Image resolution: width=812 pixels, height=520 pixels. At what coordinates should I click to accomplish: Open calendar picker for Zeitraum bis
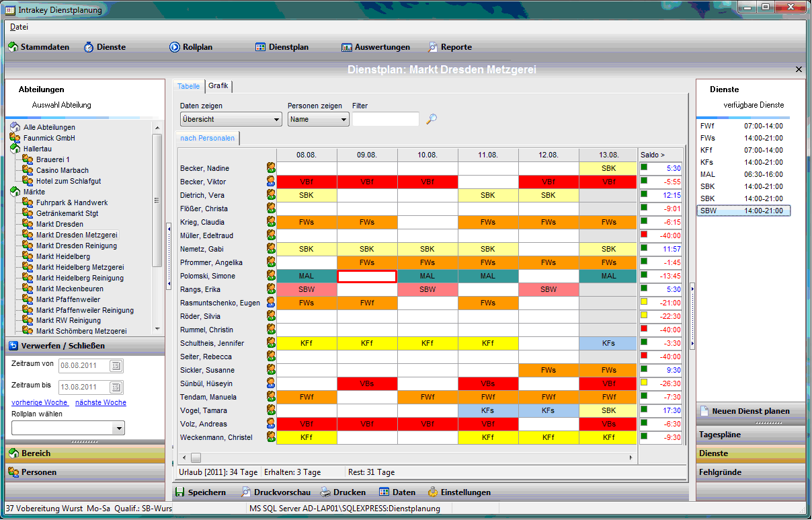point(116,387)
